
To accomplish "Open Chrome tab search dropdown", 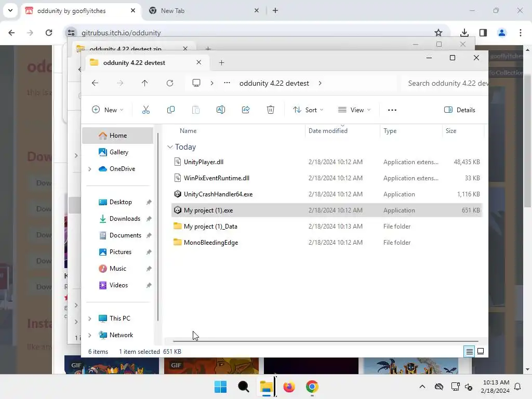I will coord(10,10).
